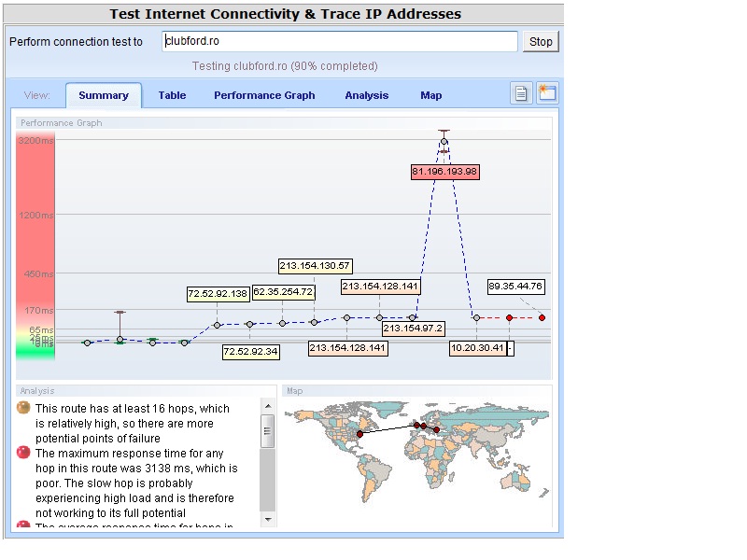Open the Performance Graph tab

click(x=264, y=95)
